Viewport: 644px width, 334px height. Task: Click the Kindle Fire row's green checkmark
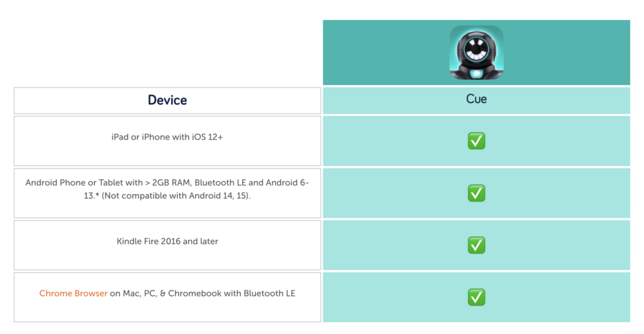[476, 245]
